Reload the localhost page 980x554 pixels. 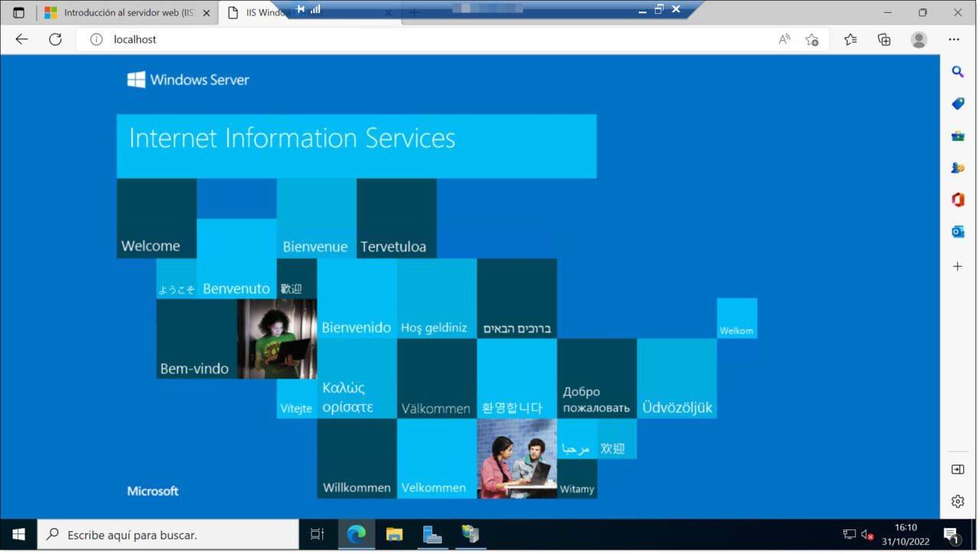click(55, 39)
